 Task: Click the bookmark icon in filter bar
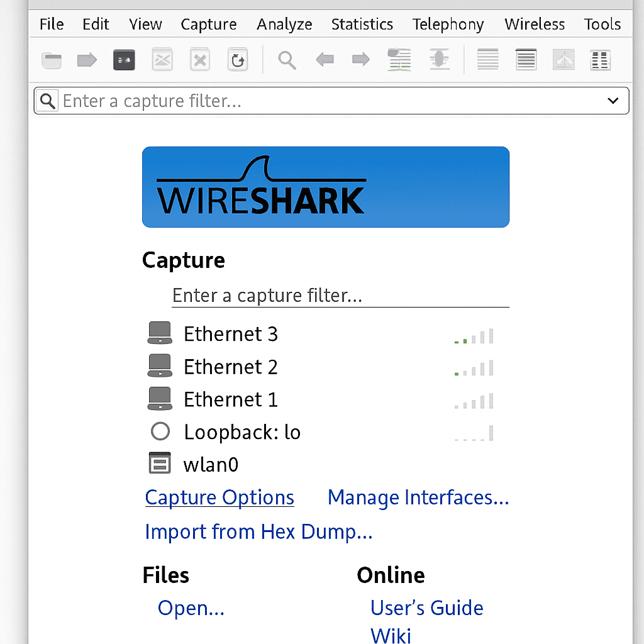(47, 101)
